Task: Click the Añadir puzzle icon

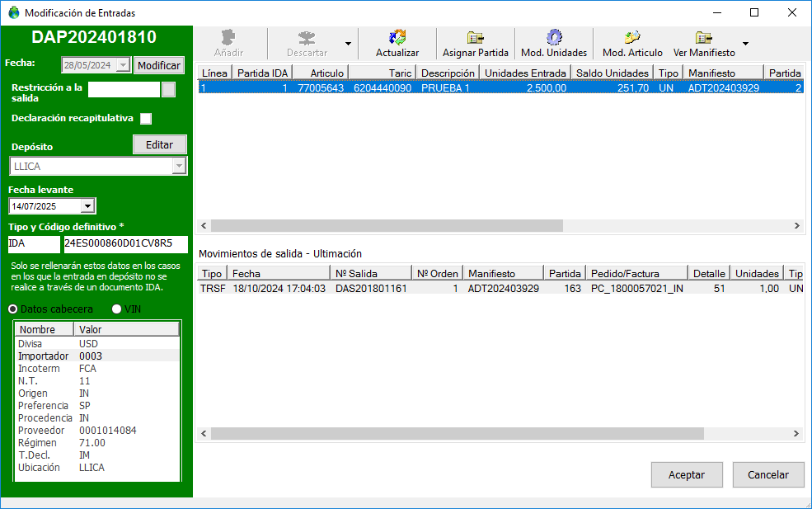Action: coord(228,38)
